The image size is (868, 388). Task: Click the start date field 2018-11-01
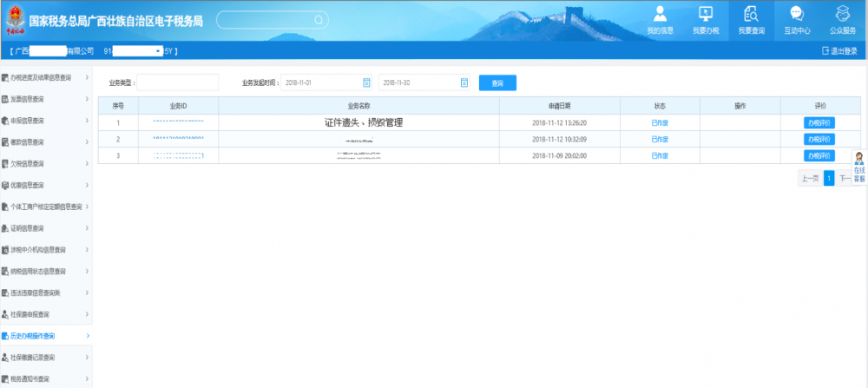coord(326,82)
